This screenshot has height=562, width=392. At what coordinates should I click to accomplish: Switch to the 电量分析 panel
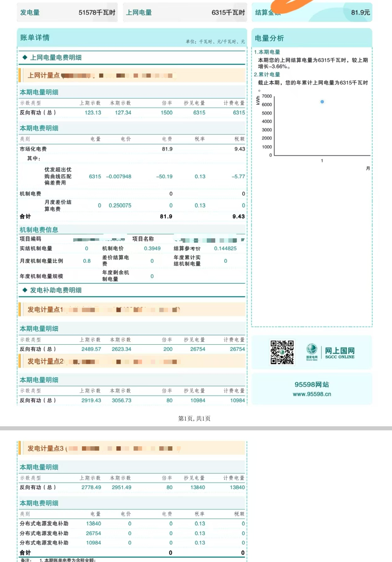pyautogui.click(x=270, y=38)
